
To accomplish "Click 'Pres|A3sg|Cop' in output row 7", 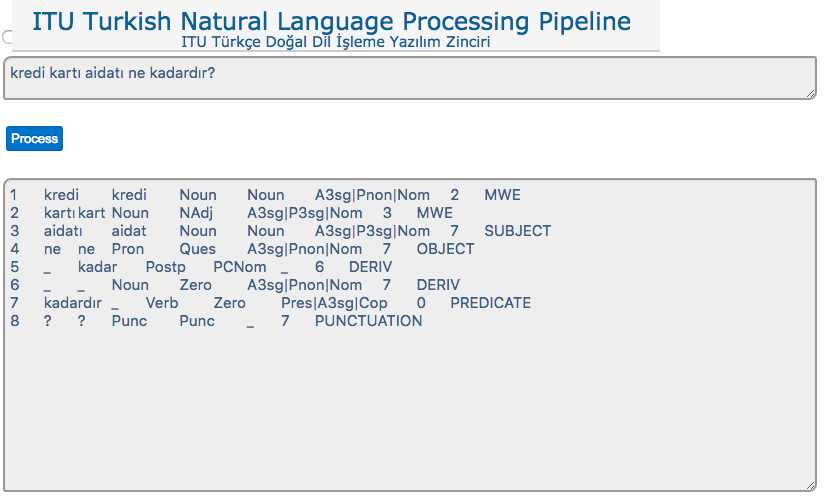I will coord(334,303).
